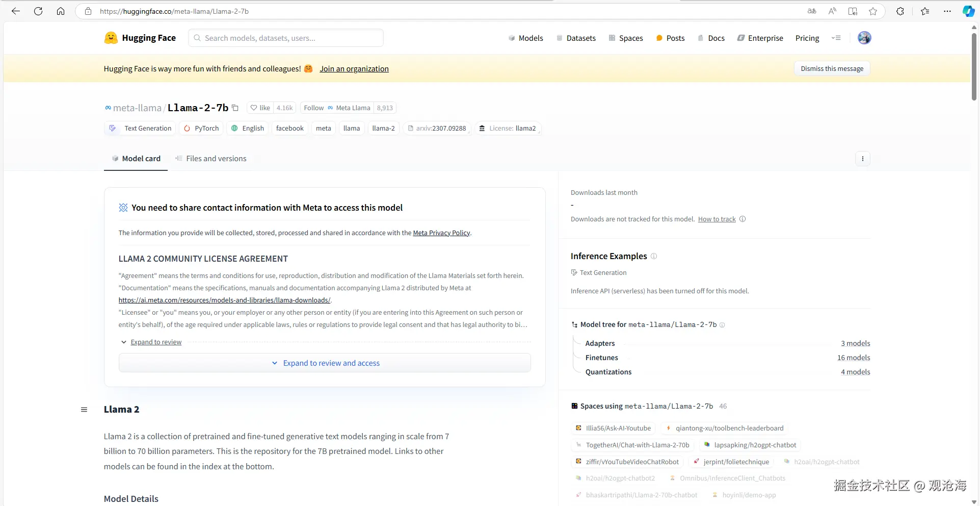This screenshot has width=980, height=506.
Task: Dismiss the organization banner message
Action: point(832,68)
